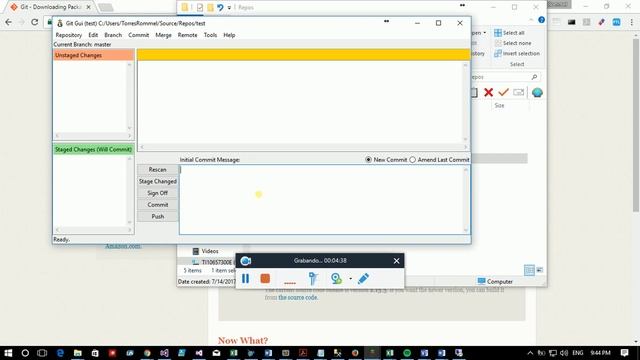This screenshot has height=360, width=640.
Task: Click Invert selection in Explorer ribbon
Action: pos(517,53)
